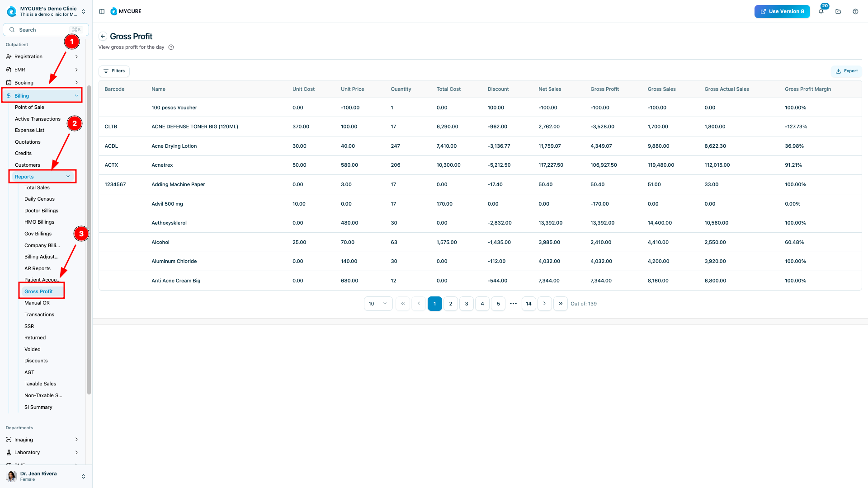This screenshot has width=868, height=488.
Task: Open the notifications bell icon
Action: (x=821, y=11)
